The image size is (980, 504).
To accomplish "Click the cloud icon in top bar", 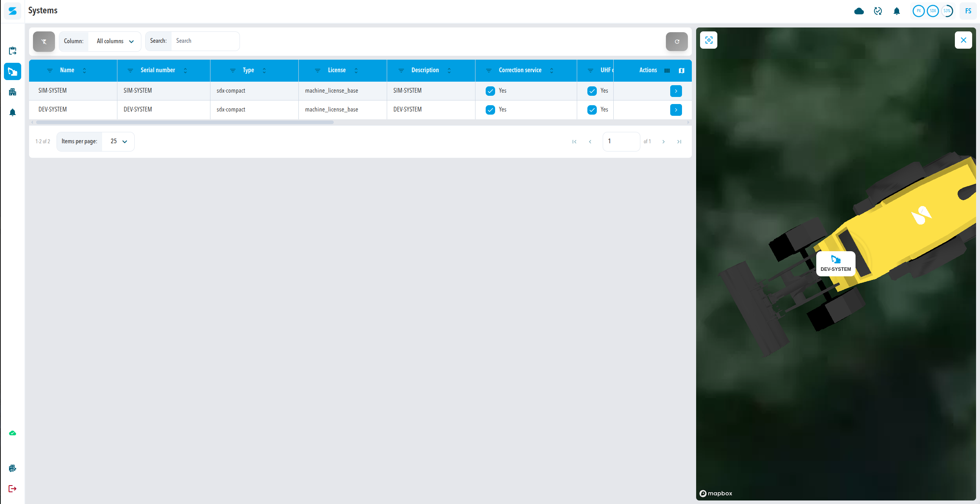I will pos(859,11).
